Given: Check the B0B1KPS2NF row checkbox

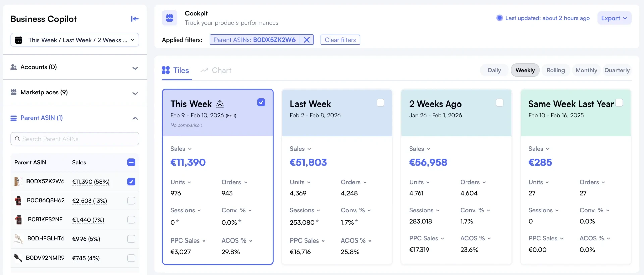Looking at the screenshot, I should [131, 220].
